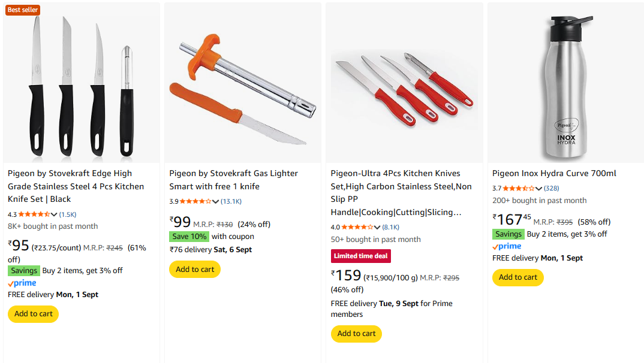Click the Best seller badge
Image resolution: width=644 pixels, height=363 pixels.
pyautogui.click(x=23, y=10)
